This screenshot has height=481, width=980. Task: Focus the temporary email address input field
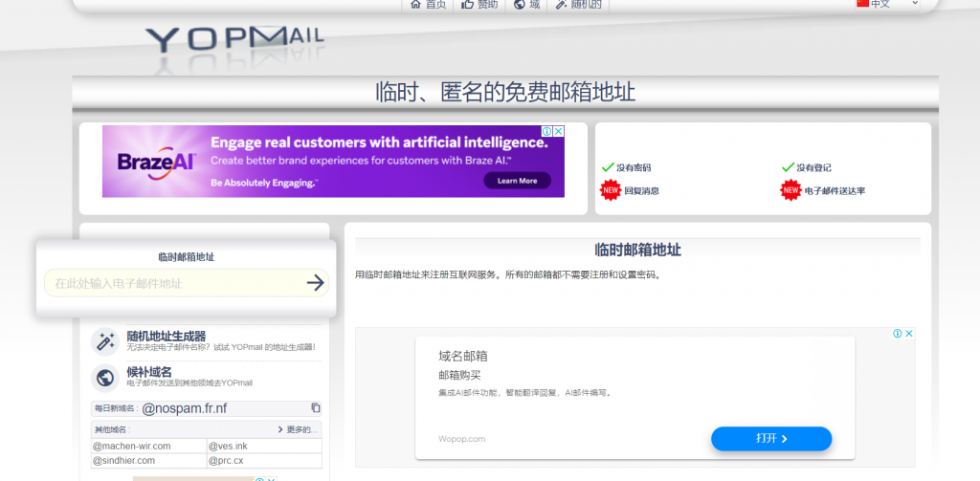point(172,283)
